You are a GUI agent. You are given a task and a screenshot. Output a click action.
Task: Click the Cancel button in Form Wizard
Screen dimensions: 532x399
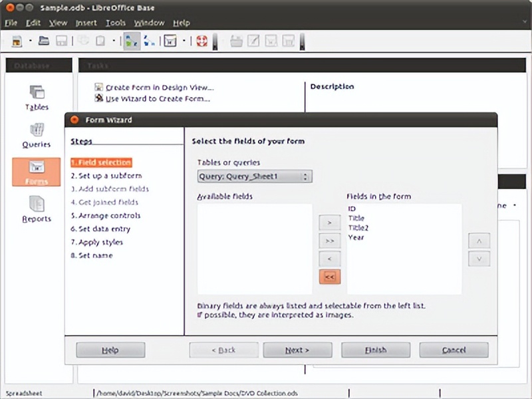tap(454, 350)
